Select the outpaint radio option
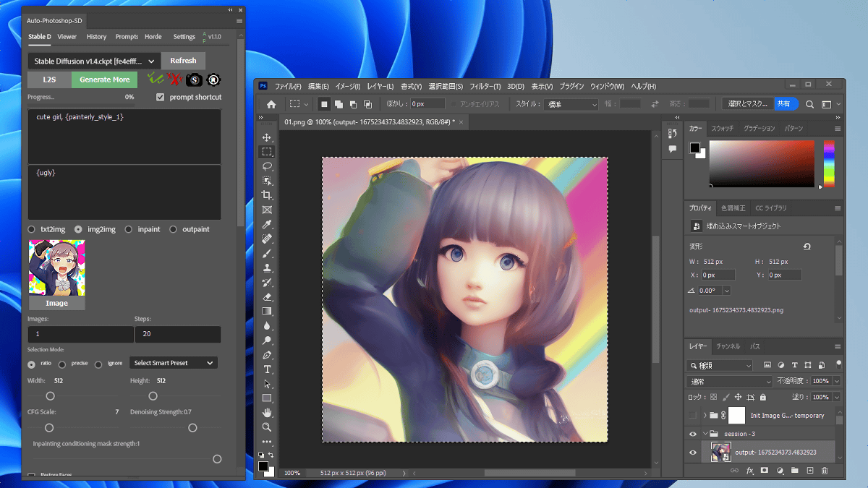 (174, 229)
